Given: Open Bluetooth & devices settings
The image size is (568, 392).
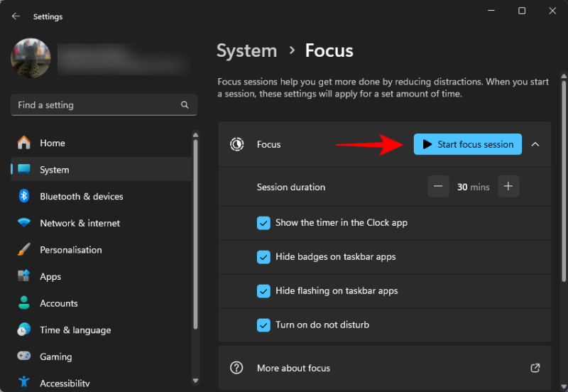Looking at the screenshot, I should (x=102, y=196).
